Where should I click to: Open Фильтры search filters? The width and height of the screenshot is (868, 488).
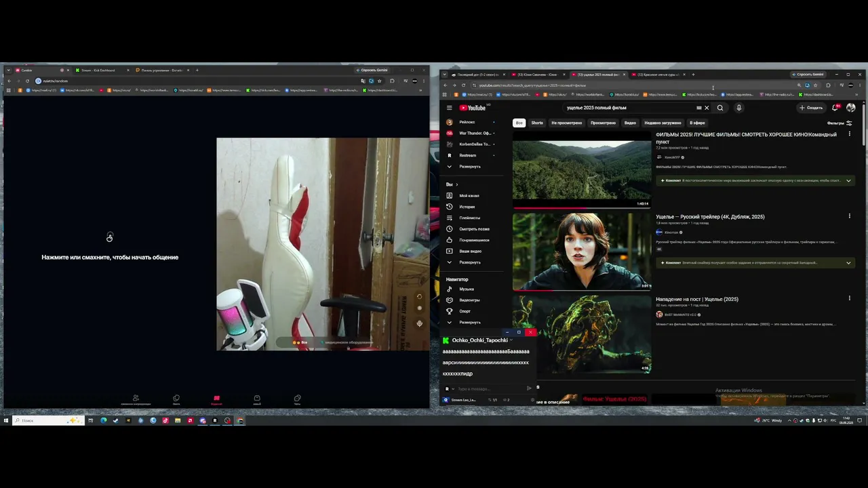(840, 123)
